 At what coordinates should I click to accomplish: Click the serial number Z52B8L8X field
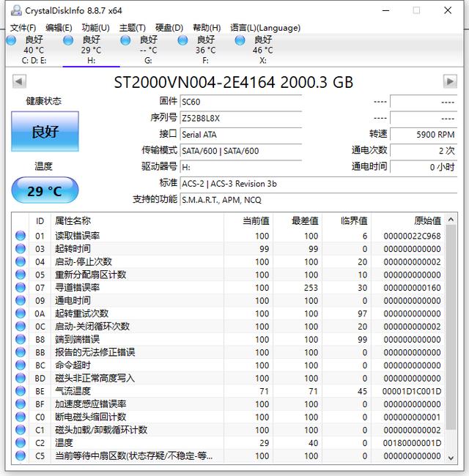(x=241, y=118)
